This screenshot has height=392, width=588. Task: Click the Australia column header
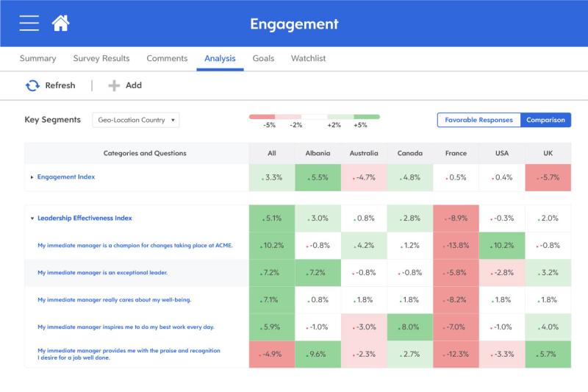(364, 153)
